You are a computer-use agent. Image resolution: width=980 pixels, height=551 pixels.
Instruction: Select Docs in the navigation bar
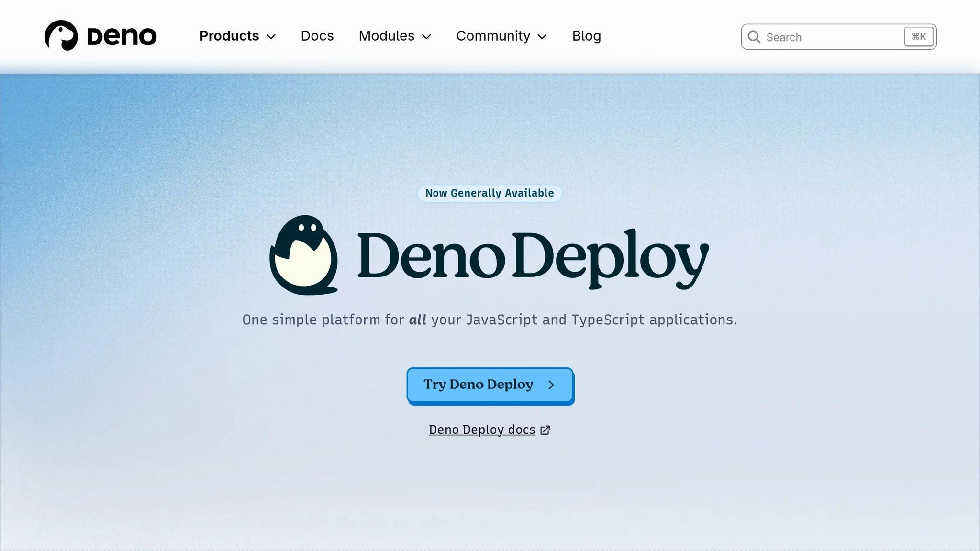point(317,36)
